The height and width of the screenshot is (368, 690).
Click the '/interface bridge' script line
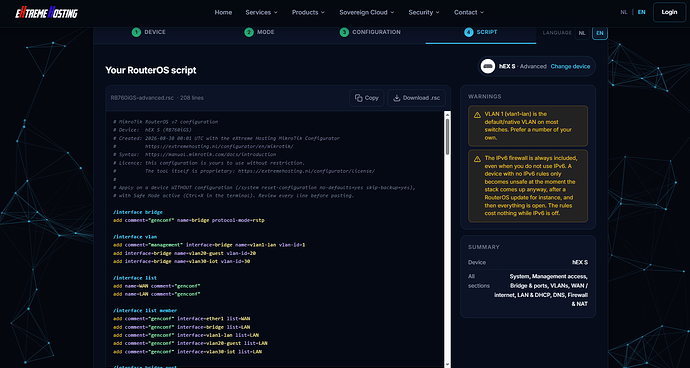tap(138, 212)
